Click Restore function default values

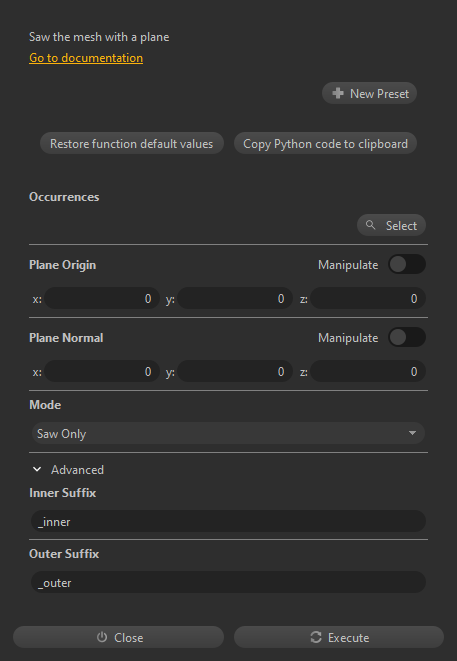pyautogui.click(x=132, y=143)
